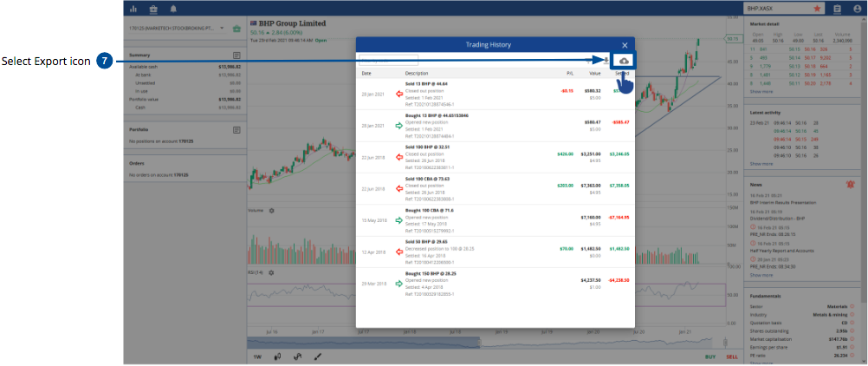
Task: Click the $7,363.00 value cell
Action: click(x=590, y=186)
